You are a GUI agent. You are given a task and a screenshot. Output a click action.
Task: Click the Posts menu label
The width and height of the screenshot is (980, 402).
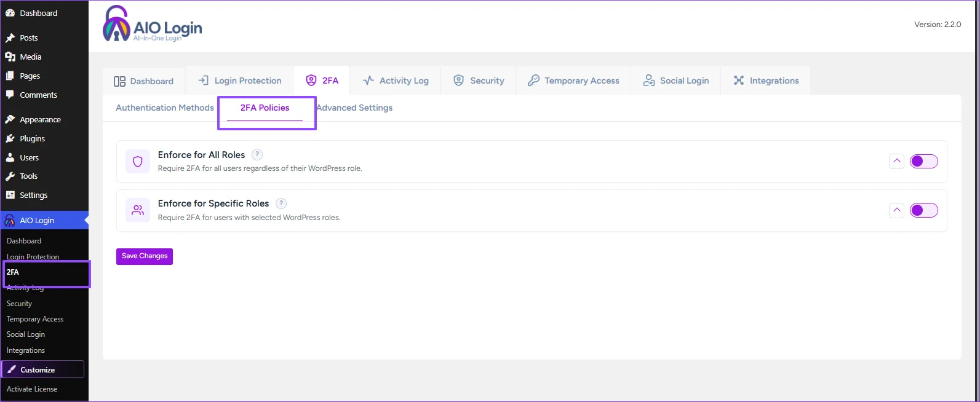click(29, 38)
